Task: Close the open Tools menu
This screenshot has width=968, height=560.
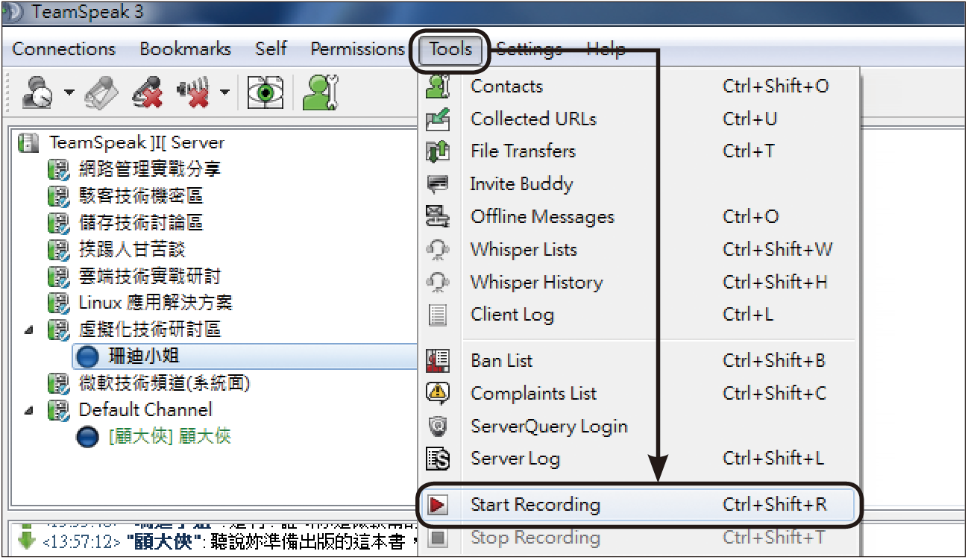Action: (x=451, y=49)
